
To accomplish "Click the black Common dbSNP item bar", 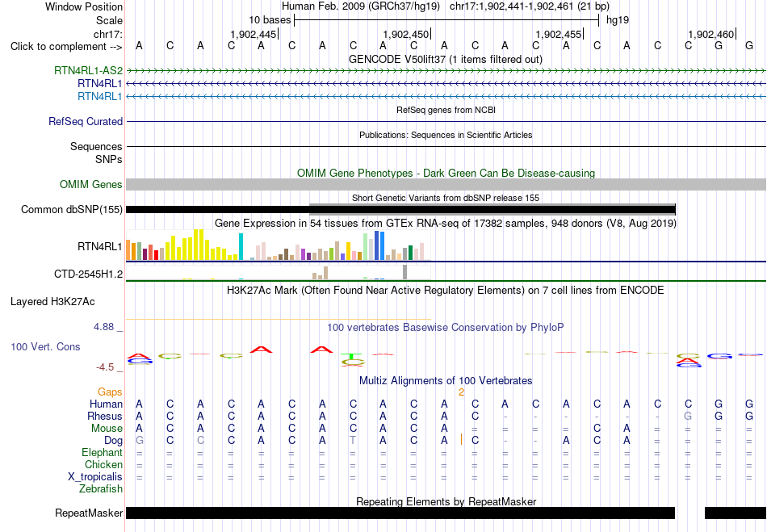I will click(x=400, y=210).
